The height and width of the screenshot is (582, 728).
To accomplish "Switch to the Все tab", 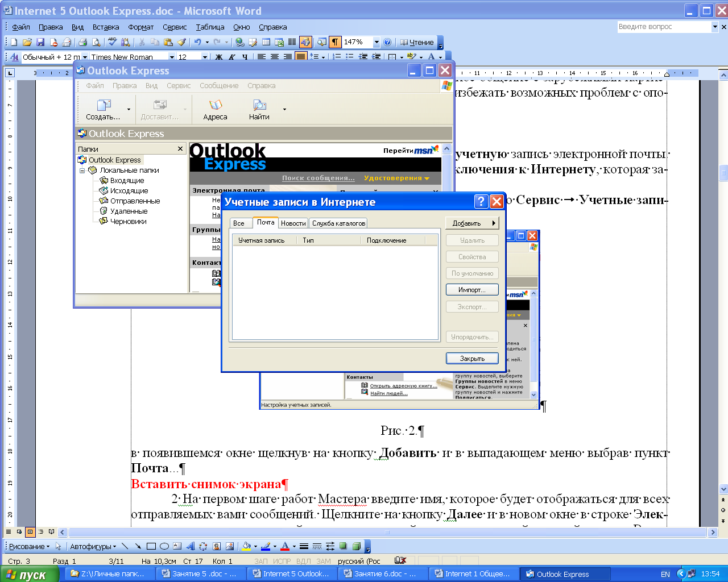I will (x=239, y=223).
